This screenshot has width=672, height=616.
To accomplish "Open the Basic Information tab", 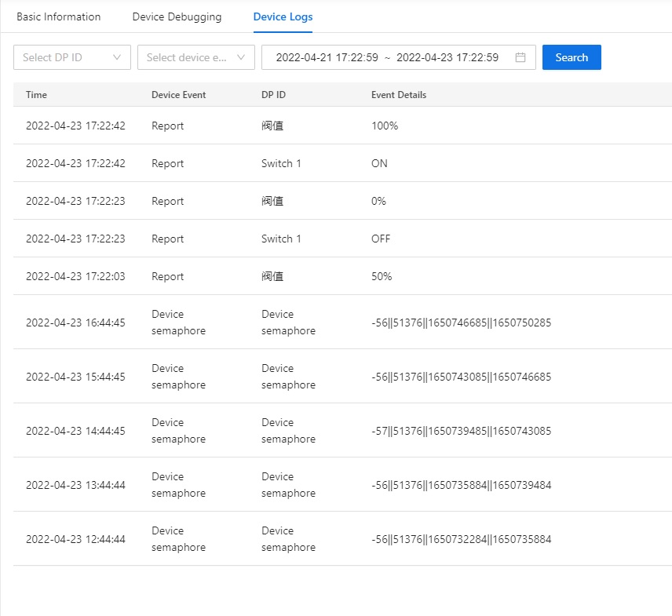I will pyautogui.click(x=59, y=16).
